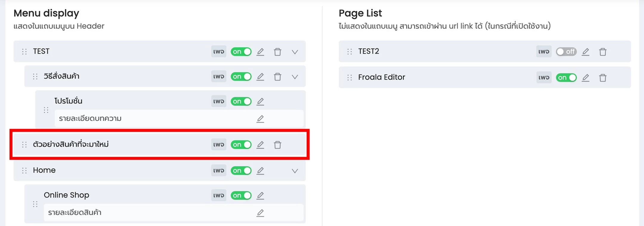This screenshot has width=644, height=226.
Task: Collapse the วิธีสั่งสินค้า submenu chevron
Action: 295,77
